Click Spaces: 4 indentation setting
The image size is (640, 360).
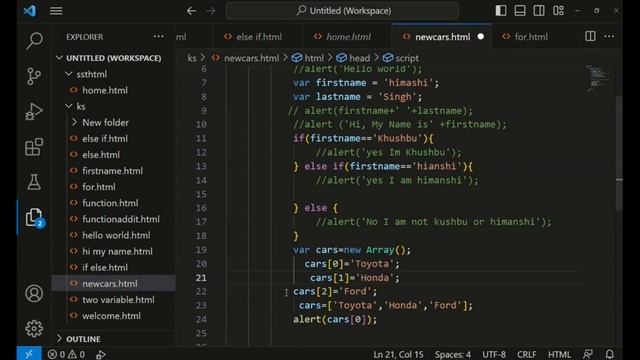pyautogui.click(x=453, y=354)
